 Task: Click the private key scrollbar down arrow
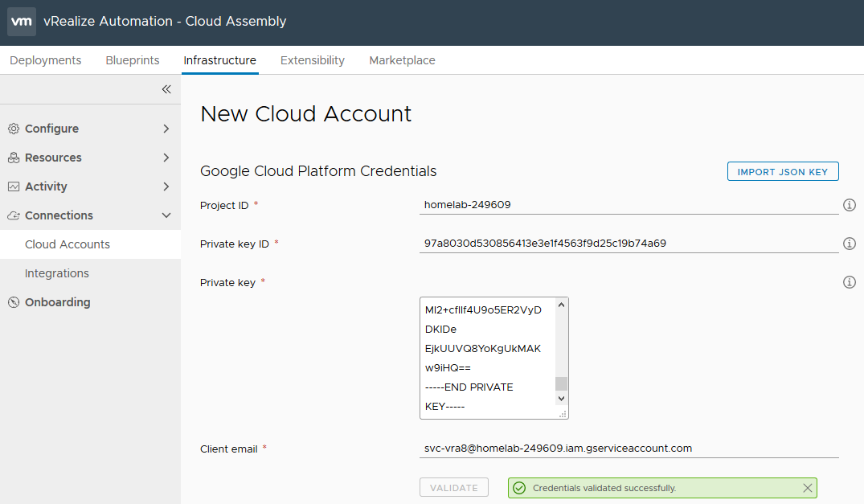[562, 398]
